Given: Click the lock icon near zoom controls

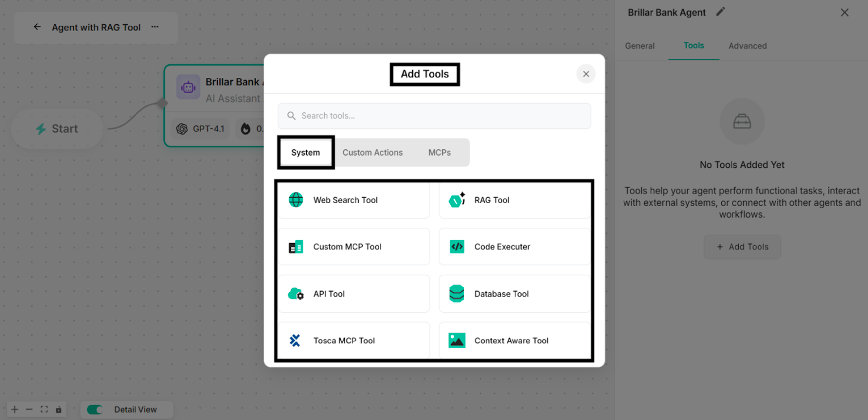Looking at the screenshot, I should [59, 410].
